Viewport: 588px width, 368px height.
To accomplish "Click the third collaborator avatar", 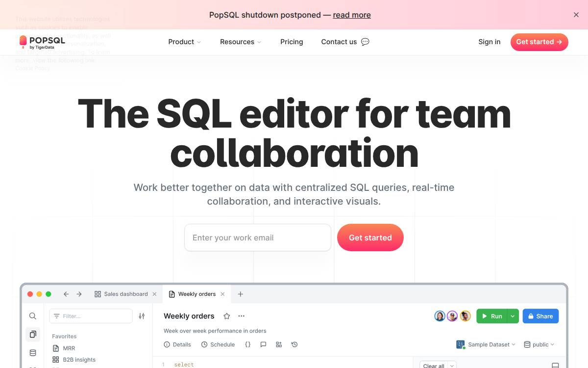I will (x=465, y=316).
